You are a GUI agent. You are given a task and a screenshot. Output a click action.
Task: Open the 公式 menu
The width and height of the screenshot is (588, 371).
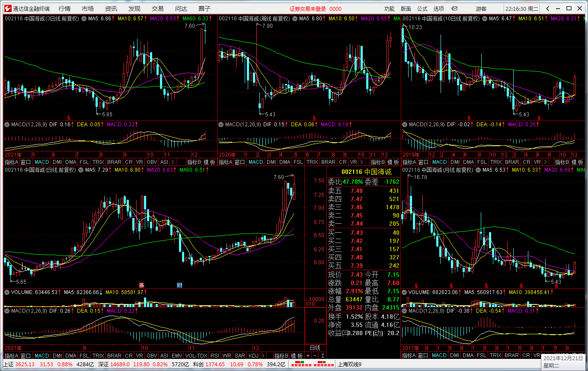coord(422,8)
